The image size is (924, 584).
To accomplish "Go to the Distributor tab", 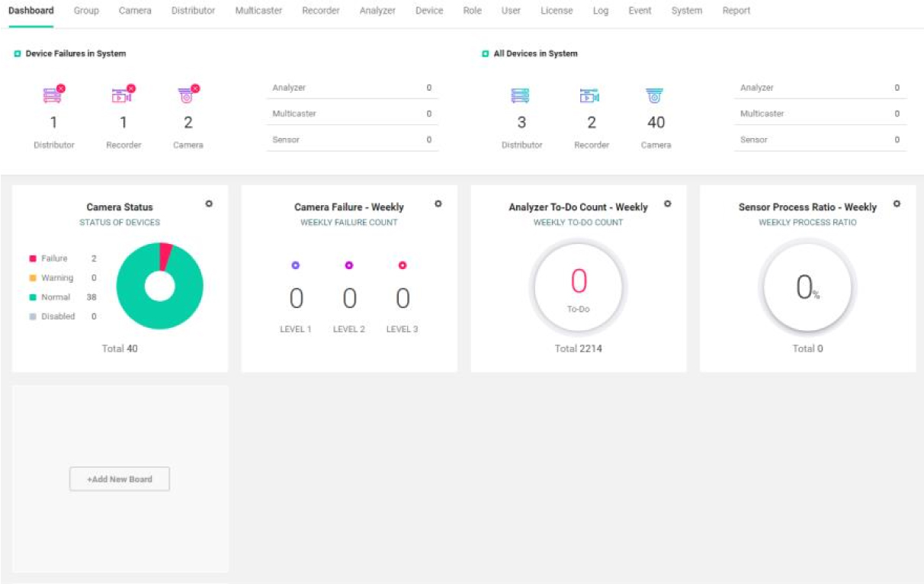I will coord(193,11).
